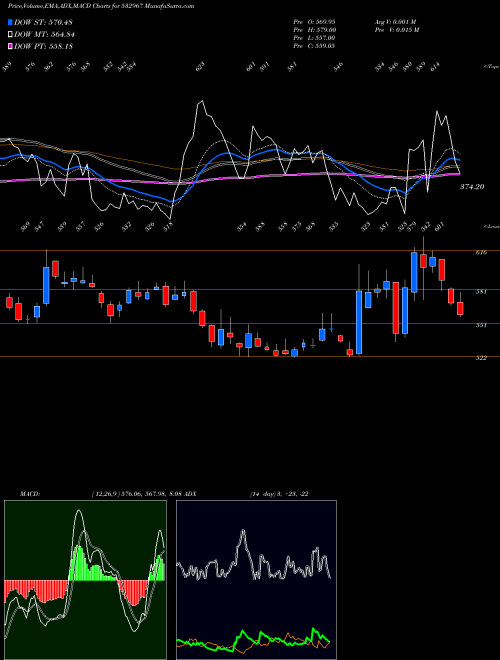Click the tallest blue candlestick at the 522 low

[359, 322]
